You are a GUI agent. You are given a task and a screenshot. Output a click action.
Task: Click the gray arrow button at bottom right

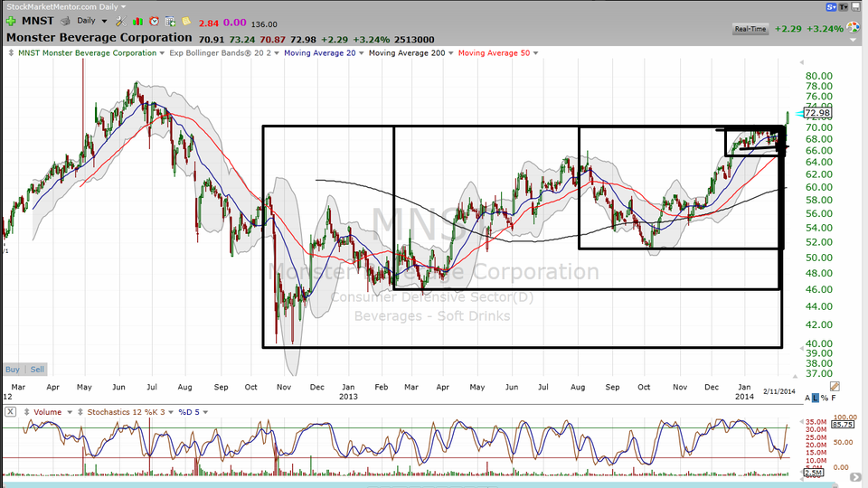[855, 477]
